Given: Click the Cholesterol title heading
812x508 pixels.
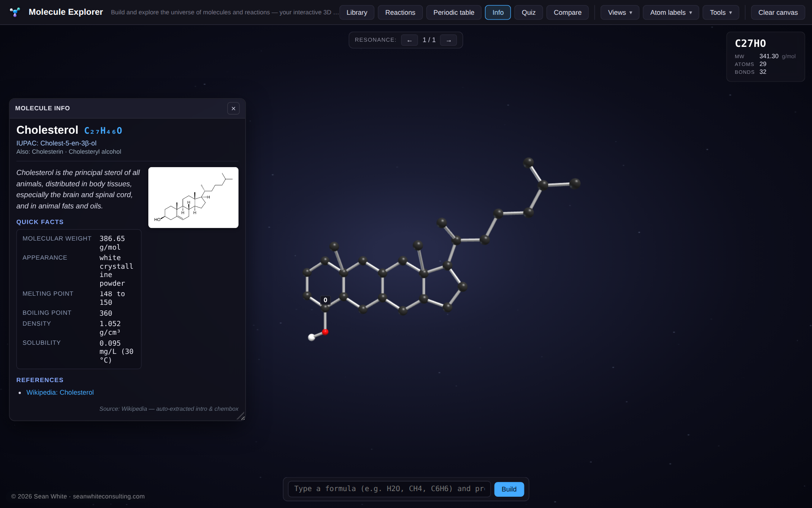Looking at the screenshot, I should (x=47, y=130).
